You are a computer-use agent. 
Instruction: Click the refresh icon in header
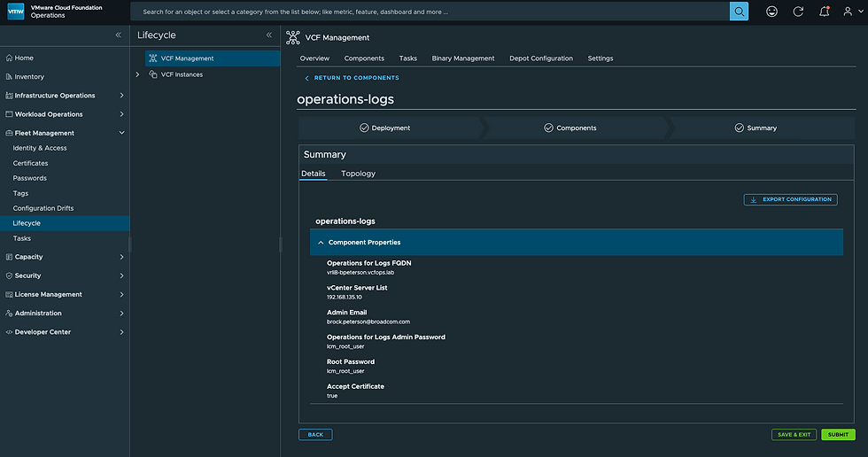798,12
